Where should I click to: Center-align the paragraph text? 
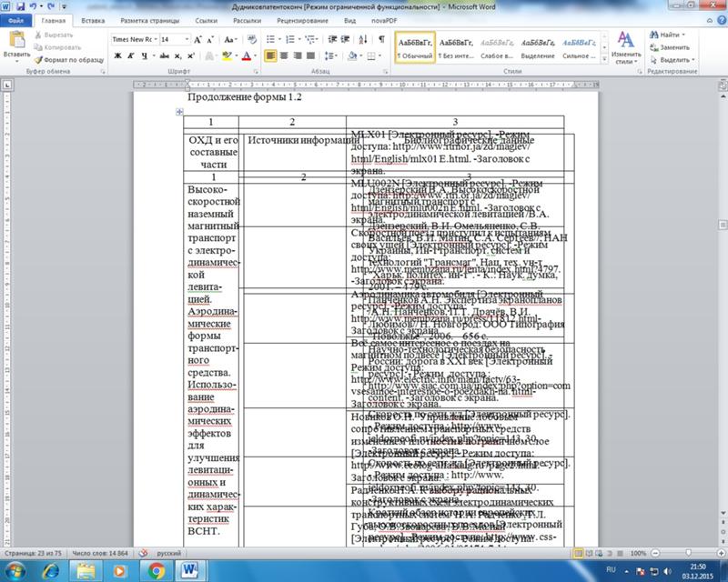[x=284, y=55]
